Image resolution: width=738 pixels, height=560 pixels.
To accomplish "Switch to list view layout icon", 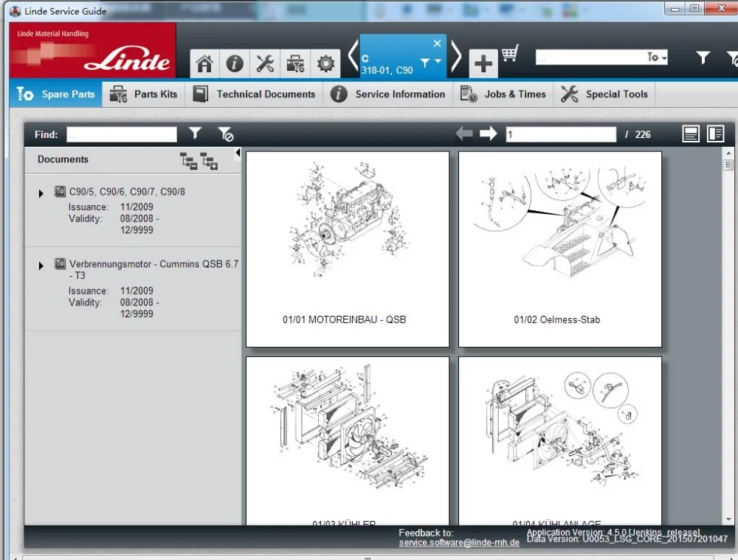I will [x=691, y=134].
